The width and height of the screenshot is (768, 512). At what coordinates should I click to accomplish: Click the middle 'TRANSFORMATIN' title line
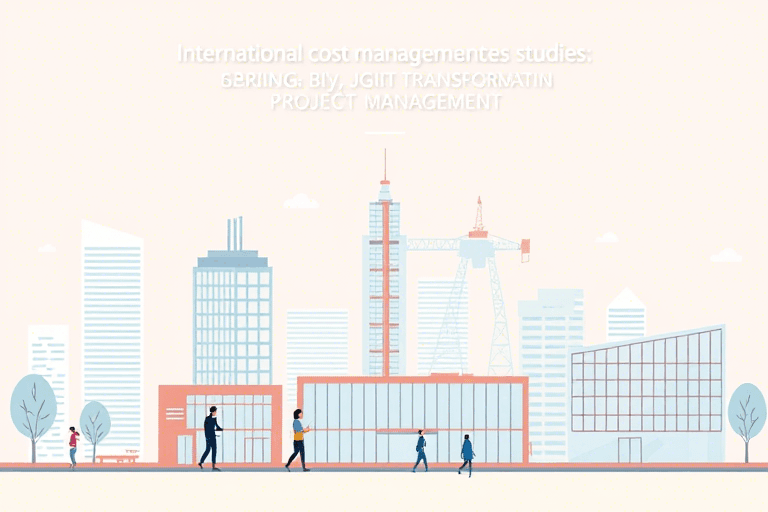click(384, 80)
